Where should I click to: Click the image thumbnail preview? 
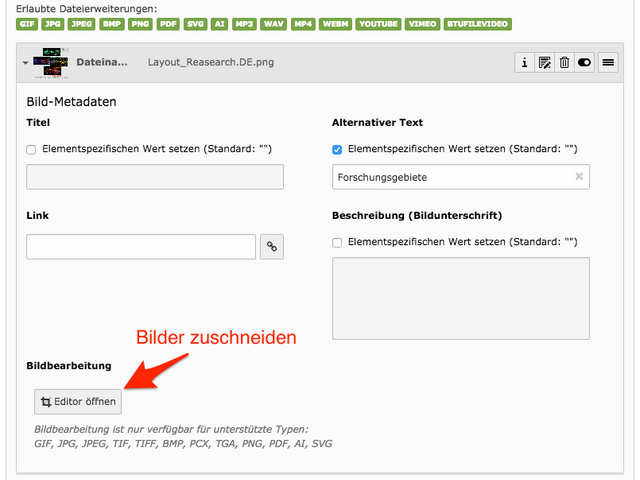tap(50, 62)
